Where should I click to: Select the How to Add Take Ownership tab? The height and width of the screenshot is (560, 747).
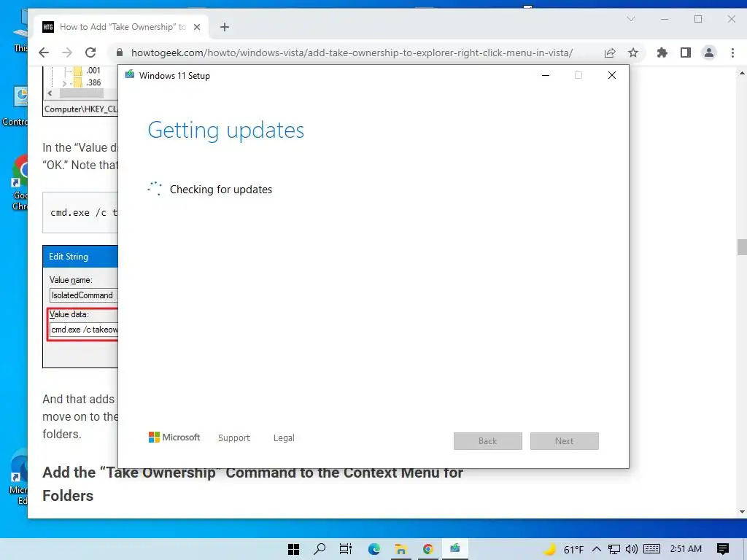pos(122,27)
